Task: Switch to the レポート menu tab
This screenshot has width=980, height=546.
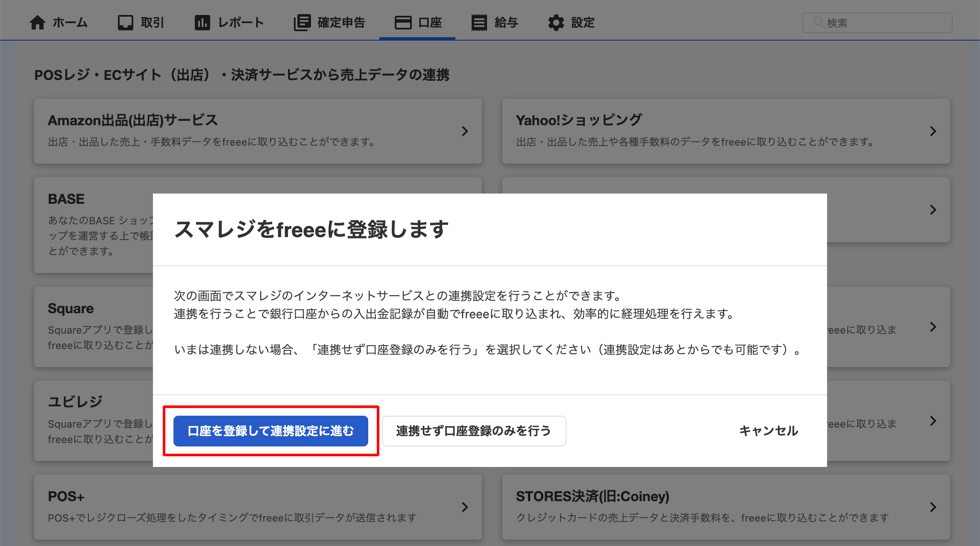Action: point(241,23)
